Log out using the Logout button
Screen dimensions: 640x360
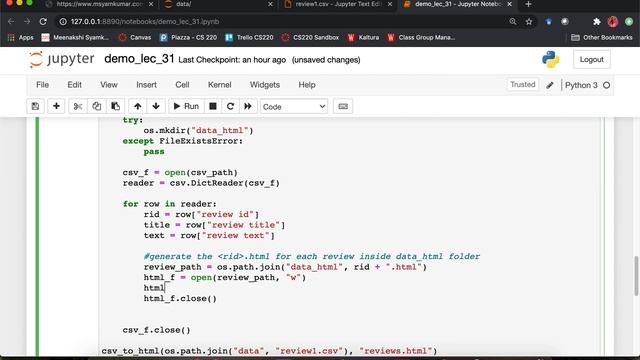[591, 60]
